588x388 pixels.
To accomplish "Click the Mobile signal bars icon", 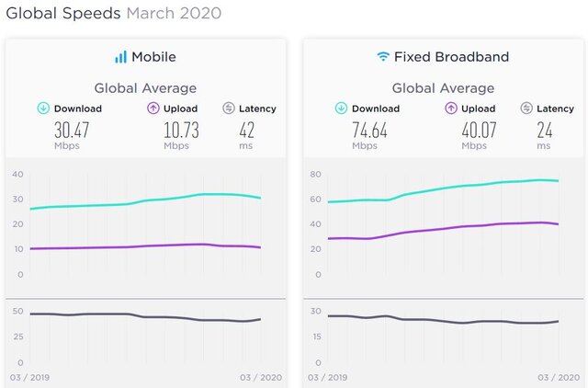I will (x=120, y=57).
